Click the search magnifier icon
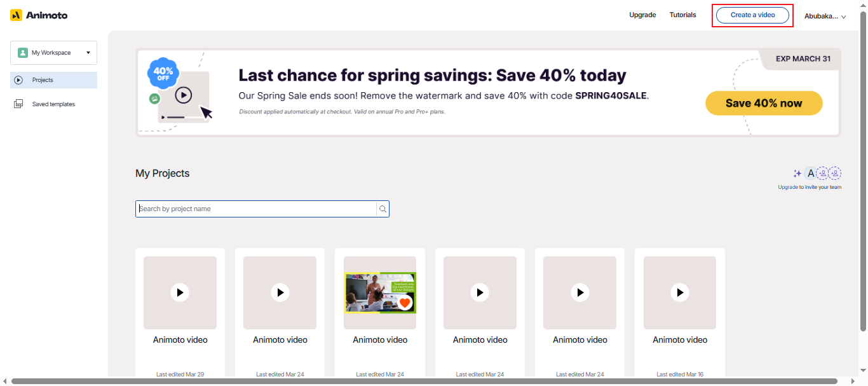The image size is (868, 386). click(x=383, y=209)
